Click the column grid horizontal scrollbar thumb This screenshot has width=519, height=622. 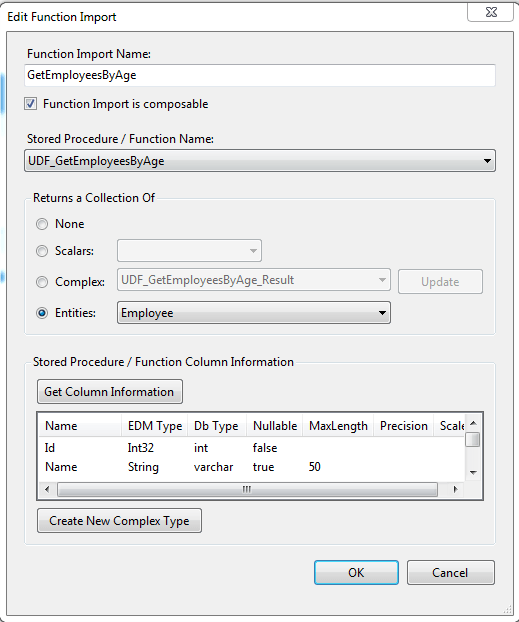click(247, 489)
